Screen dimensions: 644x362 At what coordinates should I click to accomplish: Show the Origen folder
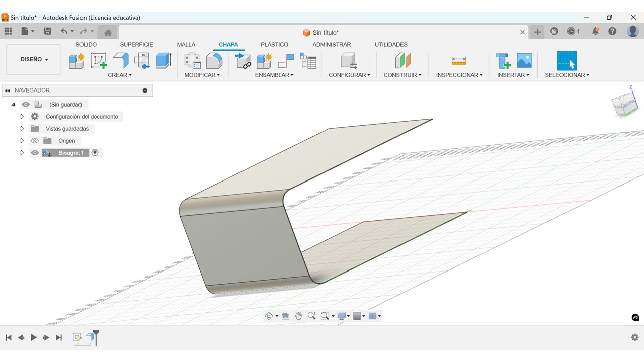click(x=35, y=141)
